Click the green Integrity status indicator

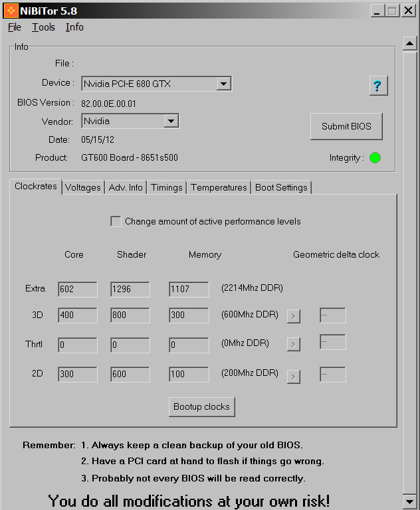point(375,158)
